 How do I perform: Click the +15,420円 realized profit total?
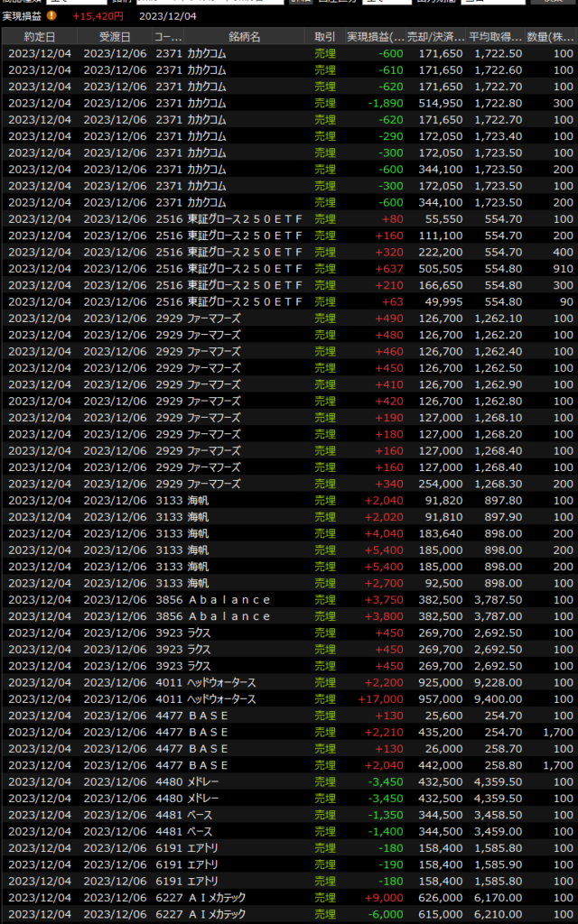tap(98, 15)
